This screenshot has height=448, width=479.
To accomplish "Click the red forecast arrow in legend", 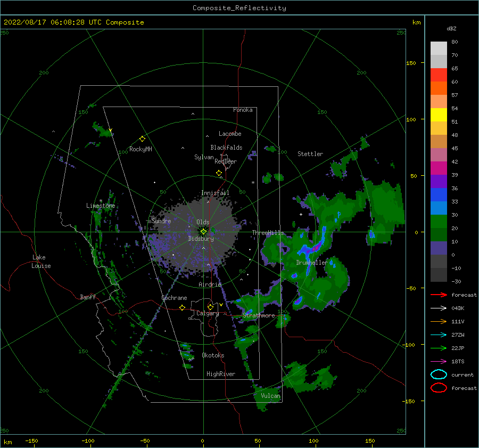I will point(439,295).
